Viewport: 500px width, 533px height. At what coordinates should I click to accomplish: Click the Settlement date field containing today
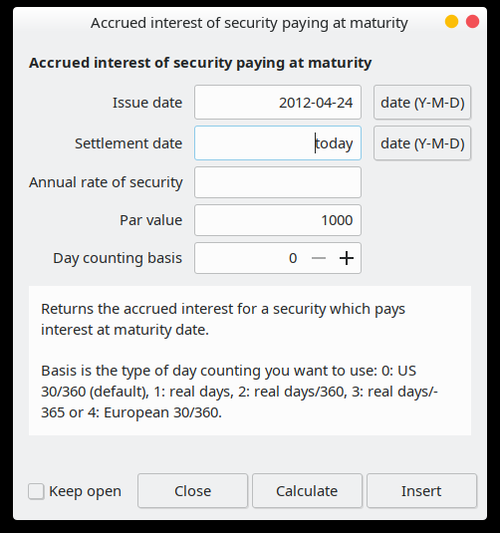[x=278, y=143]
